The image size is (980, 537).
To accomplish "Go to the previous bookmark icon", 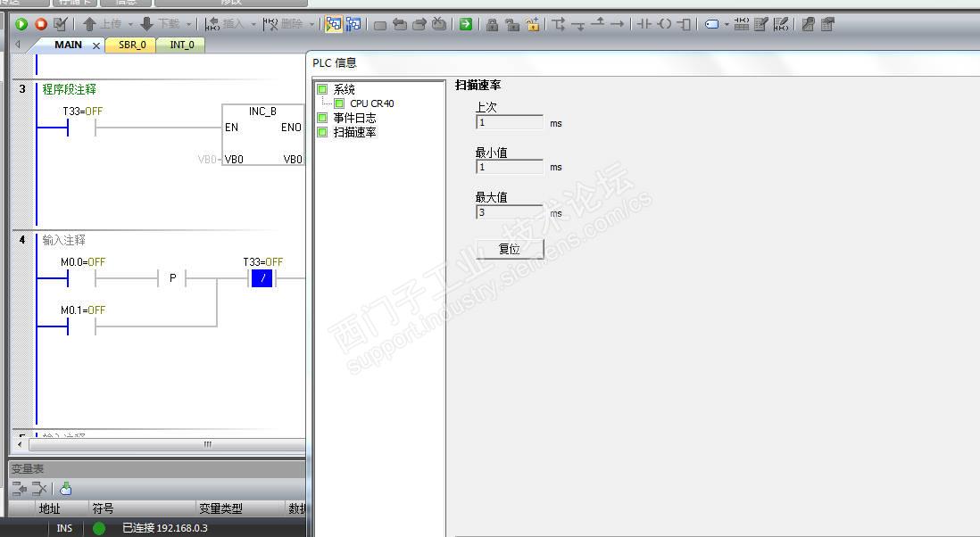I will (x=400, y=24).
